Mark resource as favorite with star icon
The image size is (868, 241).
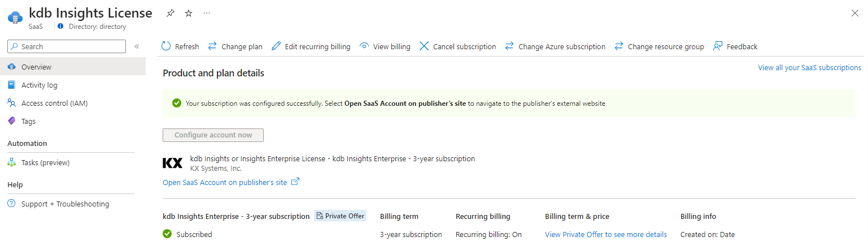[x=189, y=14]
